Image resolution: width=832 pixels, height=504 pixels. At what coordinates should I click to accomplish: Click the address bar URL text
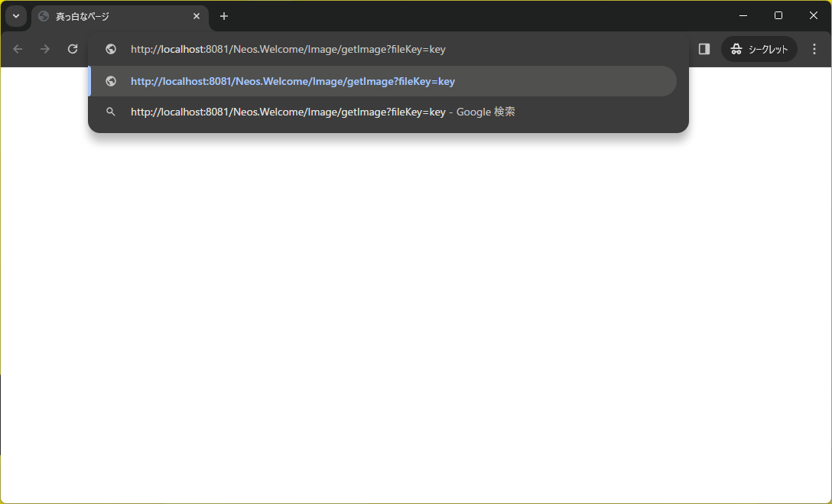(288, 50)
